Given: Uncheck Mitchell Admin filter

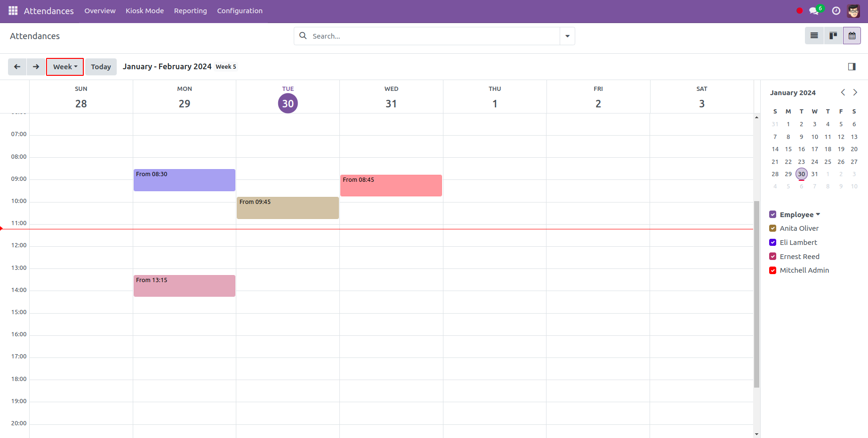Looking at the screenshot, I should pyautogui.click(x=773, y=270).
